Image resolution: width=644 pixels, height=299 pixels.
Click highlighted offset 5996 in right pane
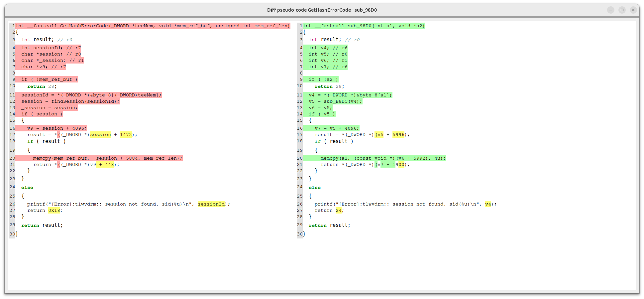[398, 135]
